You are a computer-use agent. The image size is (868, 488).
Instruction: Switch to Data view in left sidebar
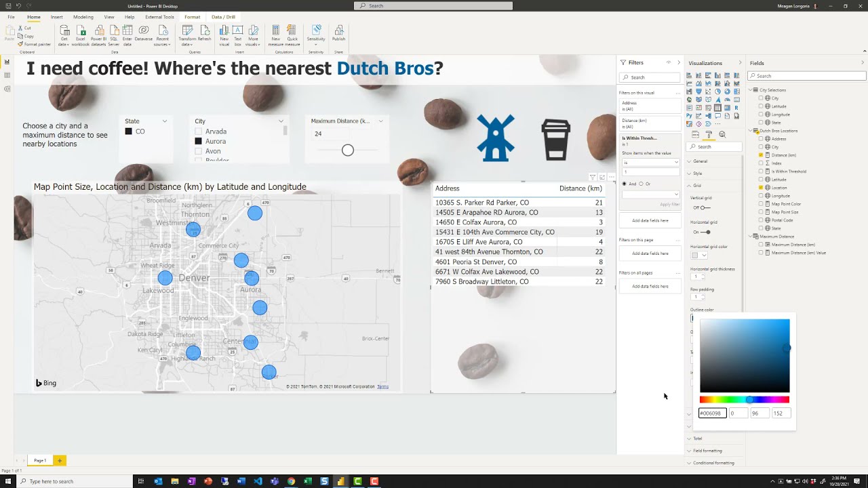(x=7, y=75)
